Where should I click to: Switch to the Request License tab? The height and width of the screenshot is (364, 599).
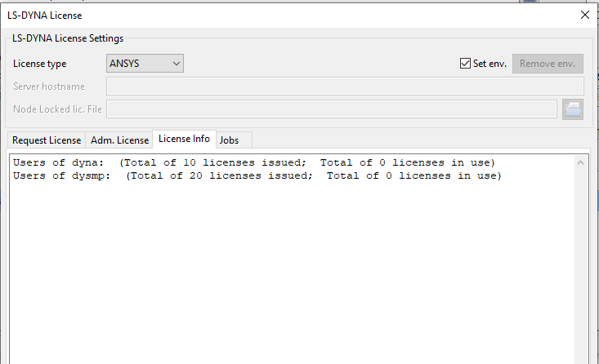(x=47, y=140)
